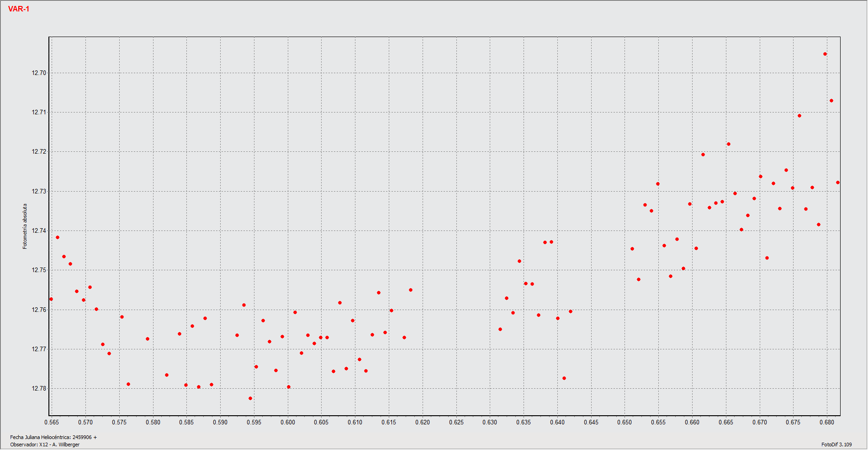Click the 12.74 y-axis tick label
The width and height of the screenshot is (868, 450).
[x=39, y=230]
